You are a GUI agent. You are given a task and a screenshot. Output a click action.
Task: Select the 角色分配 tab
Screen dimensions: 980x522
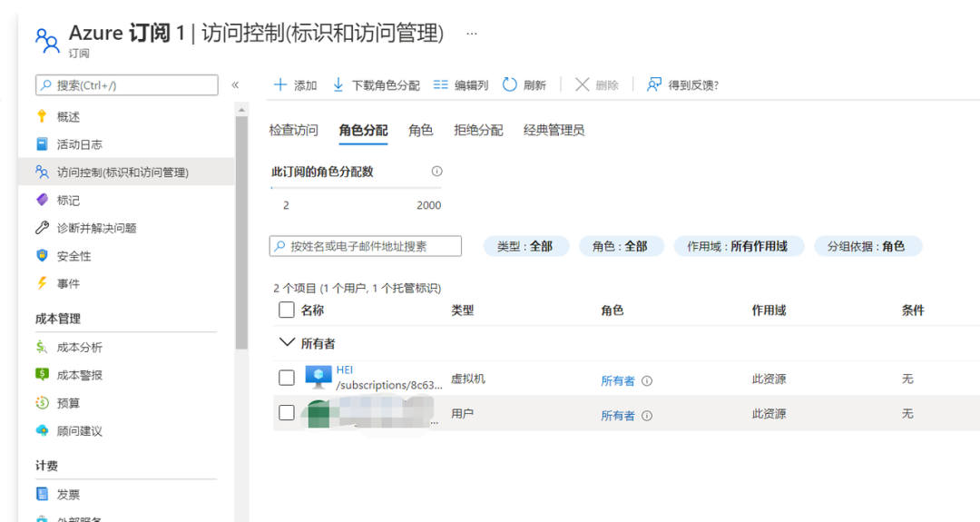click(363, 130)
